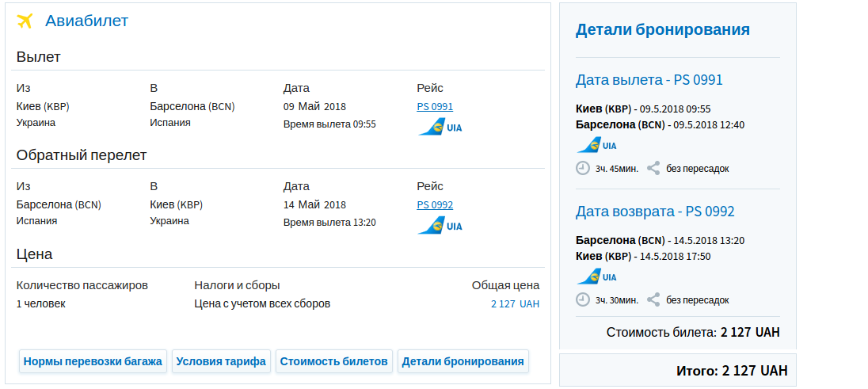Click the clock icon beside 3ч. 45мин.
868x389 pixels.
pos(583,168)
